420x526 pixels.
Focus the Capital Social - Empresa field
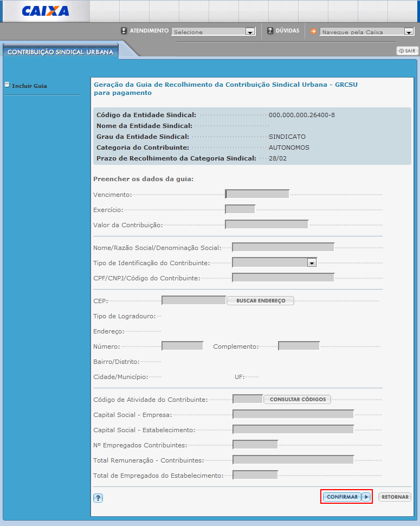[293, 414]
